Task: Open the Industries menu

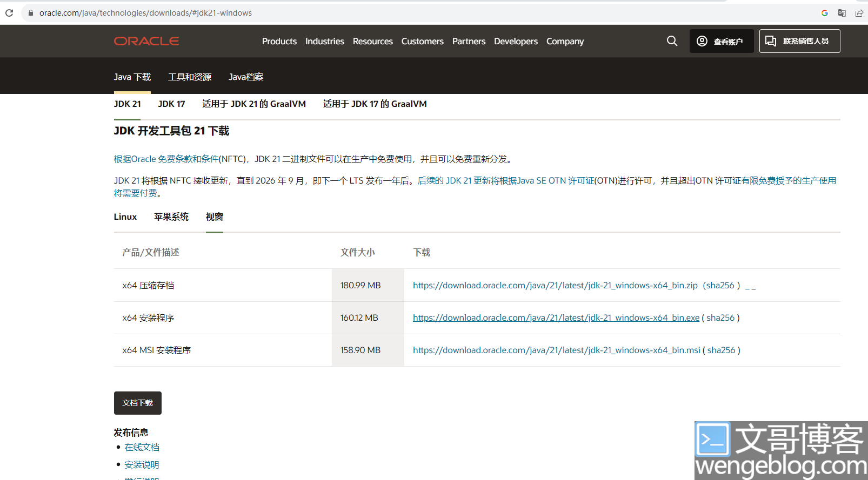Action: tap(325, 42)
